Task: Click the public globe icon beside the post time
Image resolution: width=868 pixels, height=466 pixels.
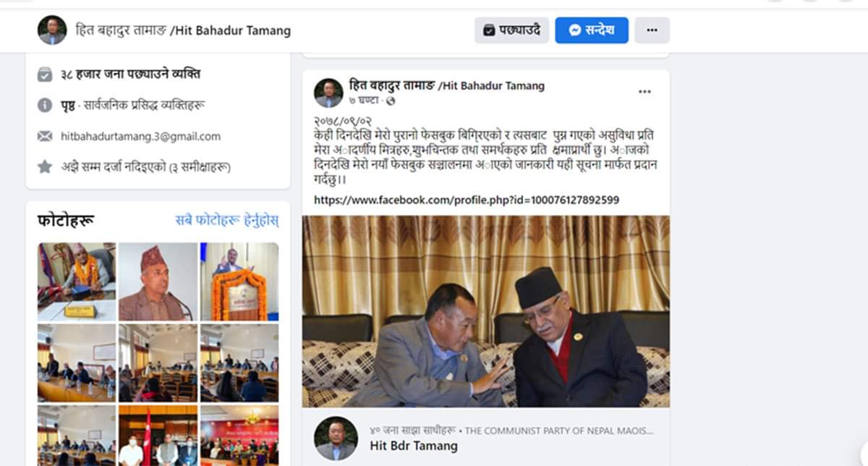Action: pos(391,100)
